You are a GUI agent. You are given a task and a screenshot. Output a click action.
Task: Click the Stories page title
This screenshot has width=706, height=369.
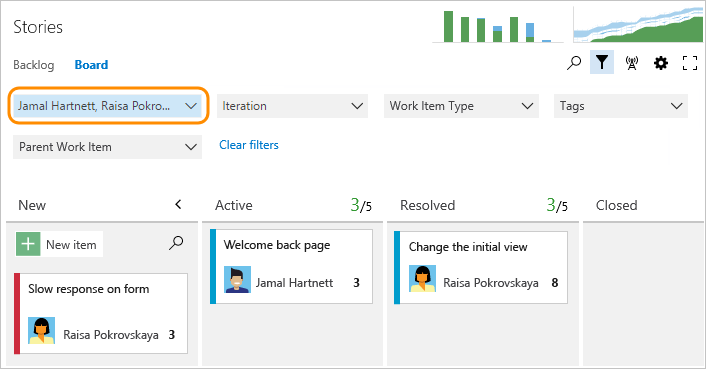point(38,27)
